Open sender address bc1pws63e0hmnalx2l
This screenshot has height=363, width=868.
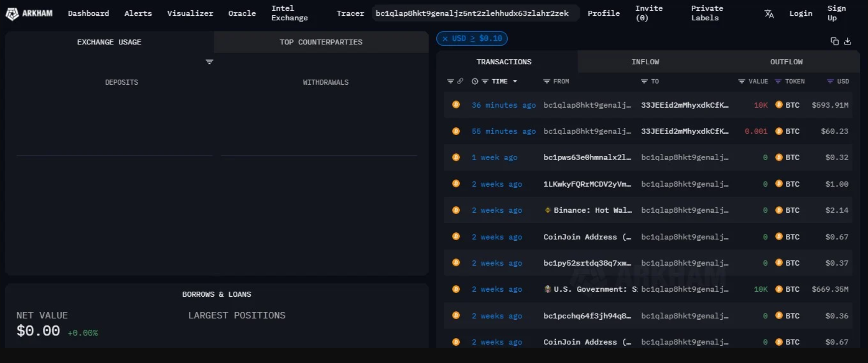pos(587,158)
